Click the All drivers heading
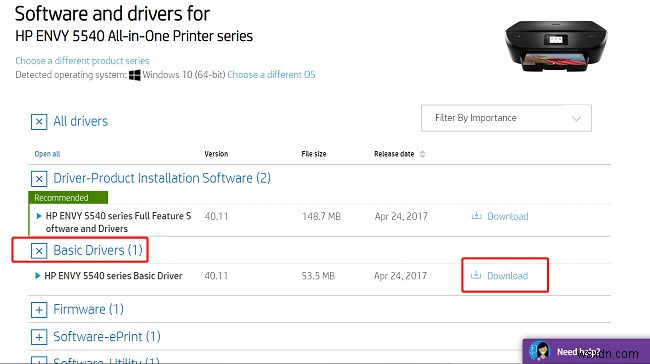The width and height of the screenshot is (650, 364). (x=80, y=121)
